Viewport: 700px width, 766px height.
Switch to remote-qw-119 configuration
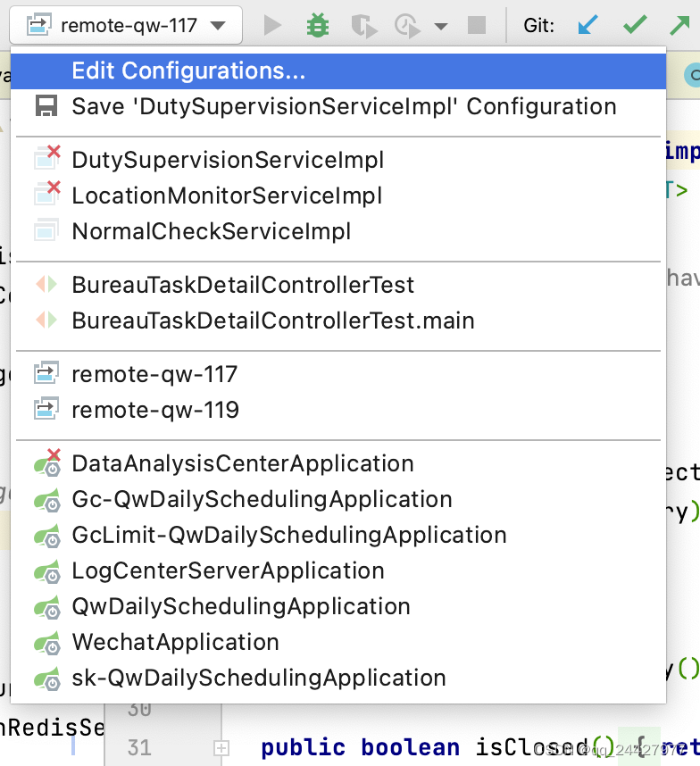[155, 411]
